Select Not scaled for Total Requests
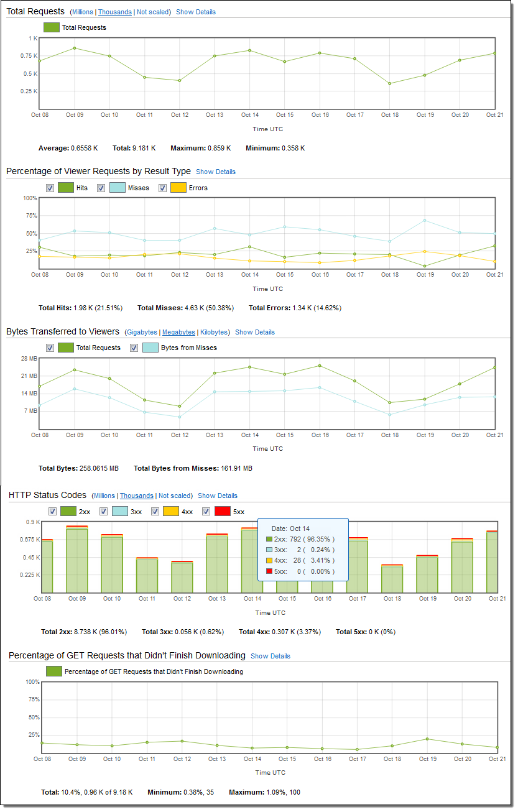The image size is (518, 812). click(x=154, y=12)
